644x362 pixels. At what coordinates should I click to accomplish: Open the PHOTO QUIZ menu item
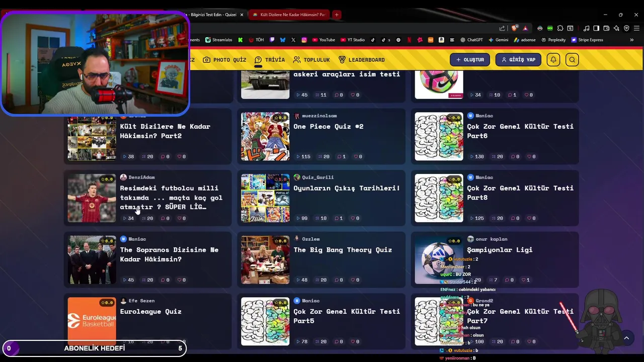coord(224,60)
